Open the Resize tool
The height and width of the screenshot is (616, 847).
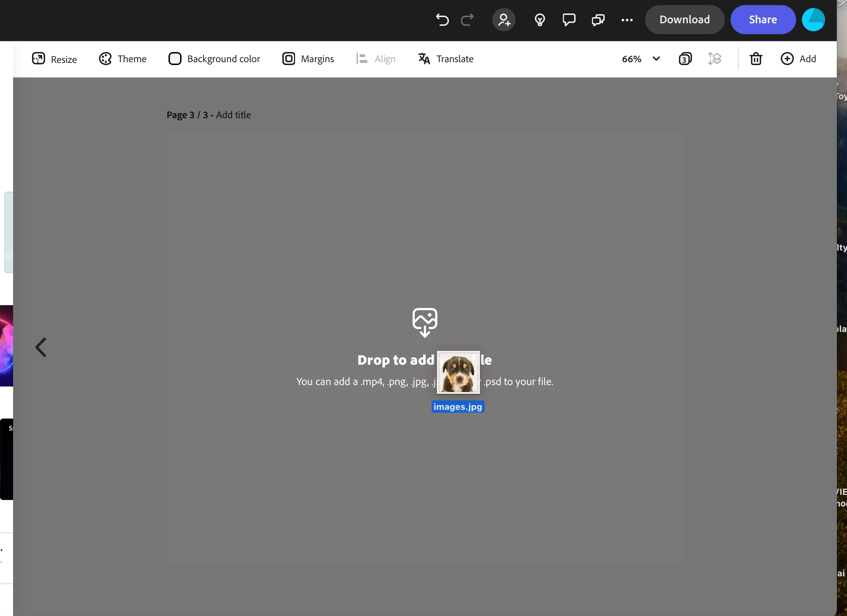tap(54, 59)
